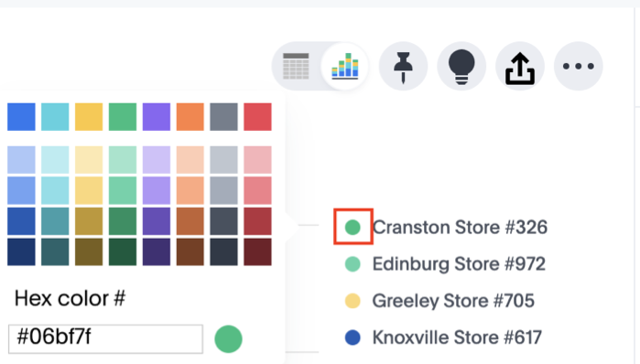Open SpotIQ lightbulb insights icon

click(461, 66)
